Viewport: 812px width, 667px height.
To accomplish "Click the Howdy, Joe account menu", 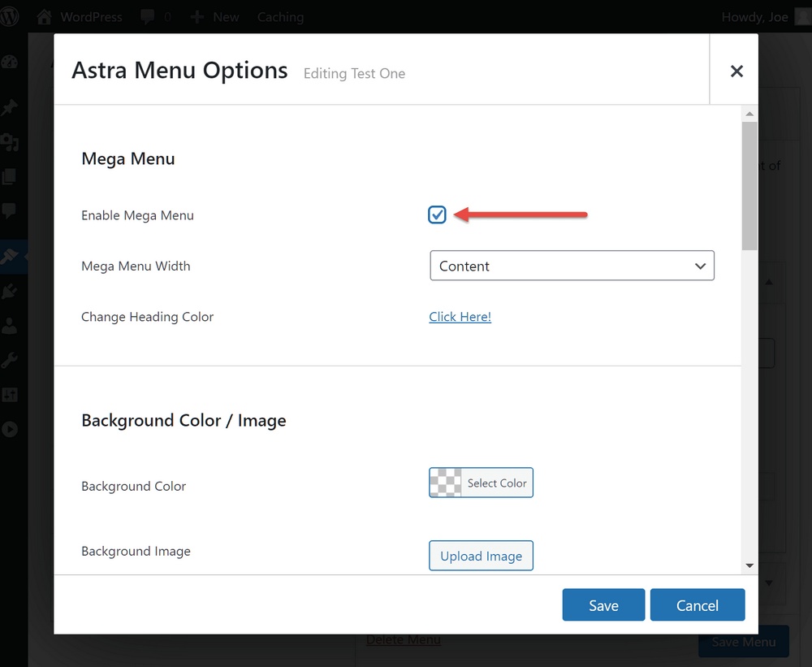I will (x=754, y=17).
